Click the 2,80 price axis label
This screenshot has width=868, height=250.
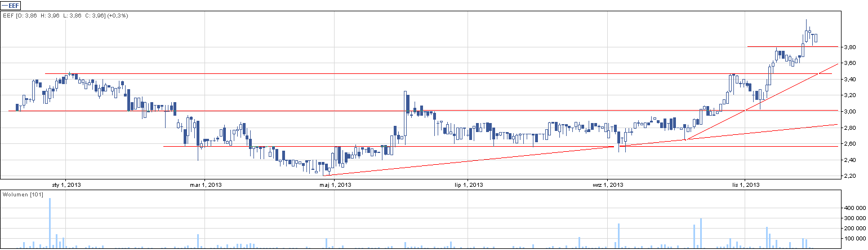pyautogui.click(x=849, y=128)
